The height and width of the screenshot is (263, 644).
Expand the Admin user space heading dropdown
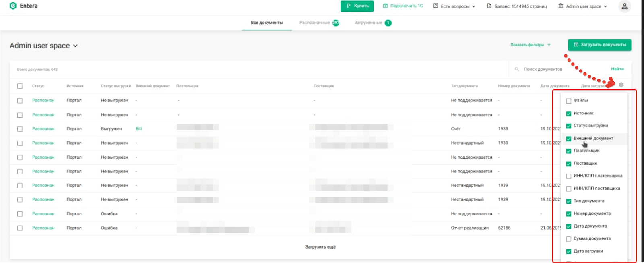pyautogui.click(x=44, y=46)
